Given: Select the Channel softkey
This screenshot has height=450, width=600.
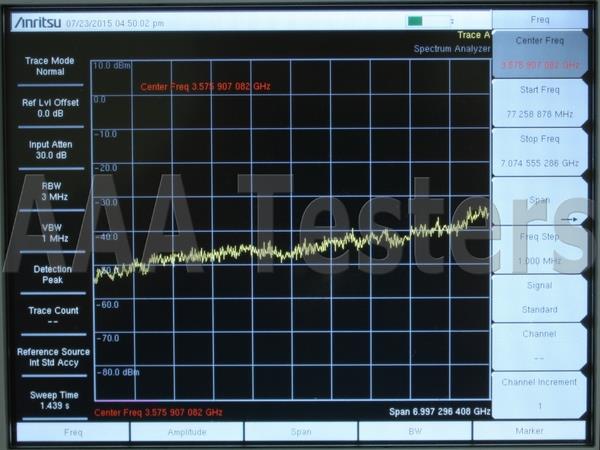Looking at the screenshot, I should pos(540,346).
